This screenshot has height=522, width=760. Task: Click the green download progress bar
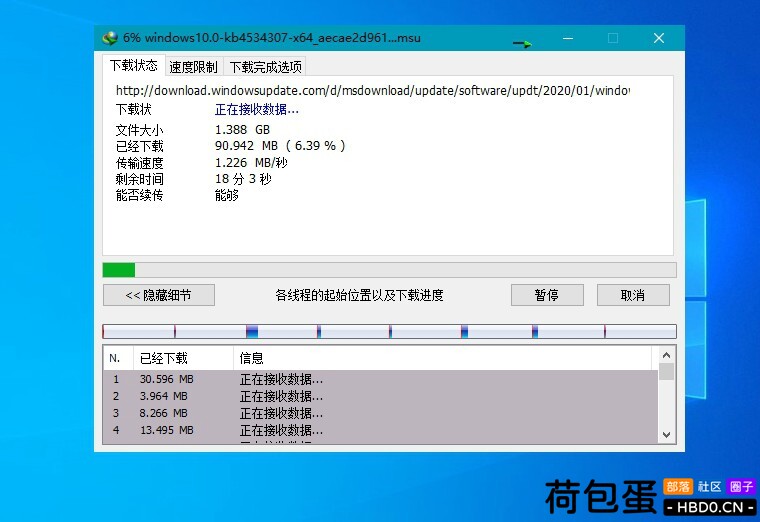389,270
